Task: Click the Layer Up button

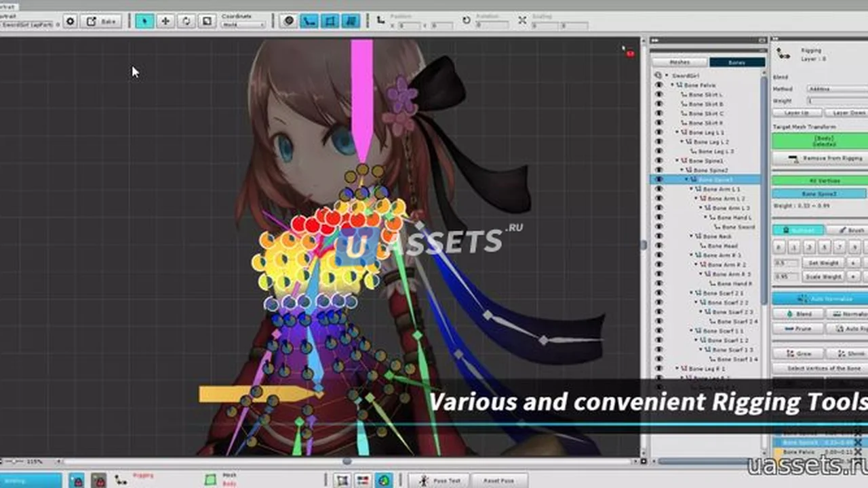Action: click(x=797, y=113)
